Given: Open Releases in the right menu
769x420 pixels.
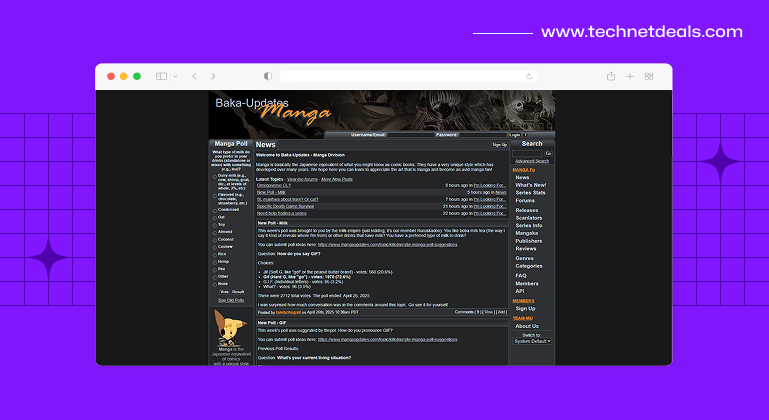Looking at the screenshot, I should (527, 210).
